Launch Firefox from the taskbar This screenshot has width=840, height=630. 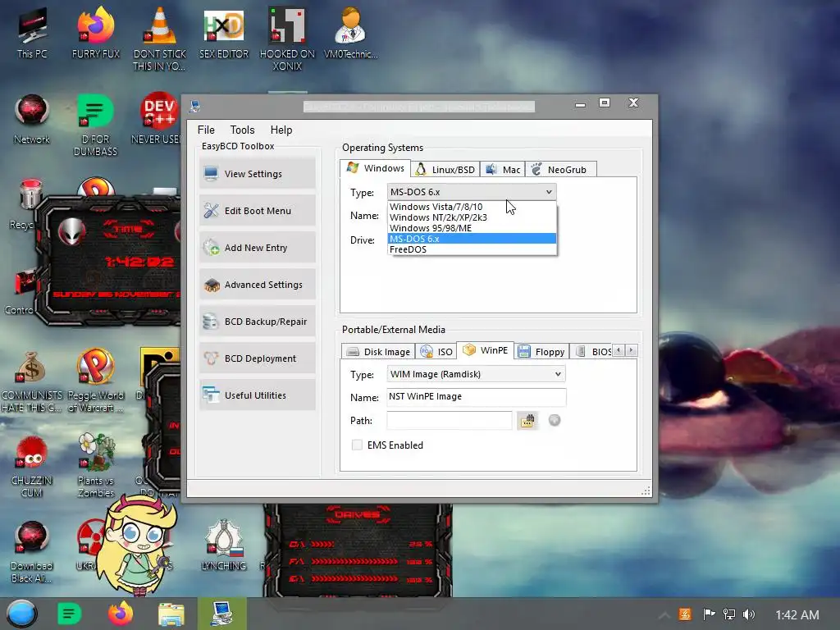click(121, 614)
